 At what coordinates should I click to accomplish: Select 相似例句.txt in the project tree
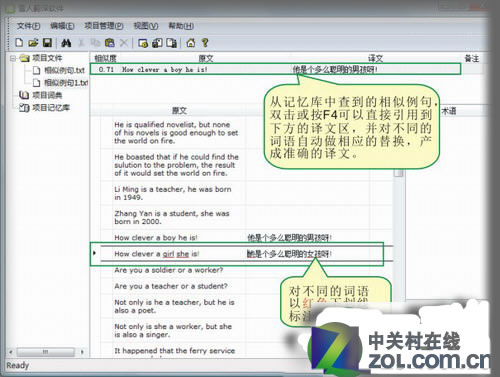tap(64, 70)
